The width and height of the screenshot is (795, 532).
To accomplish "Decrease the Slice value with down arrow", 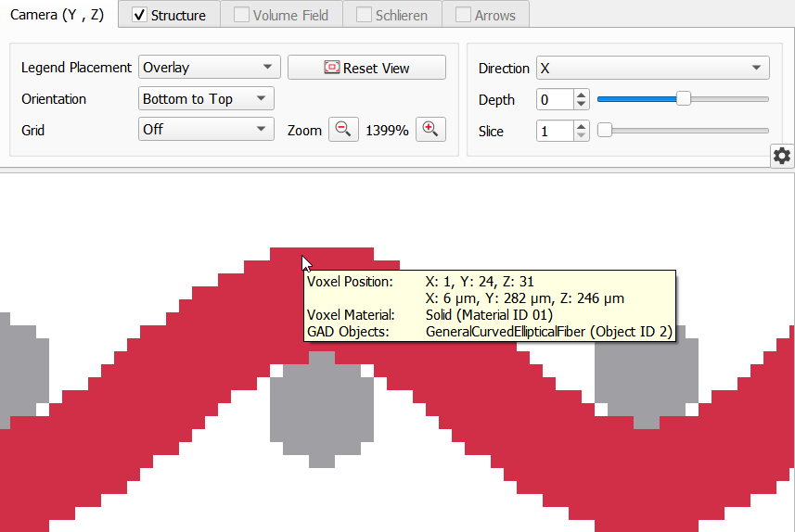I will tap(582, 136).
